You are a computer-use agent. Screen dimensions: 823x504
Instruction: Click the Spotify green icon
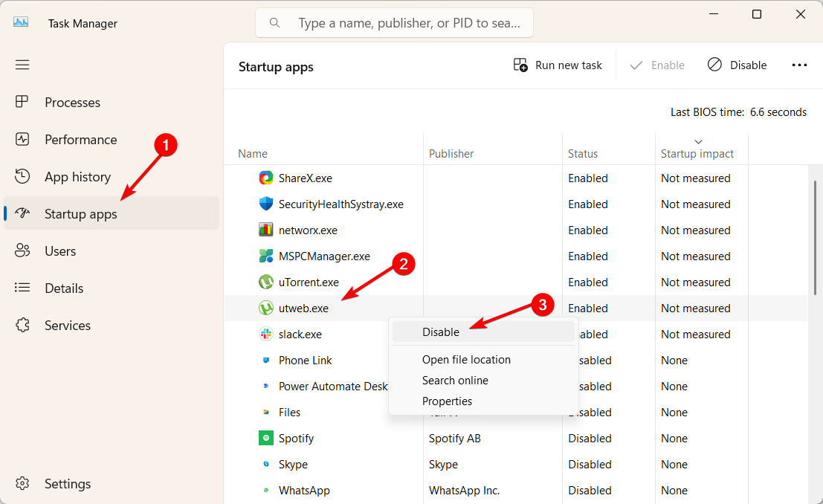(266, 438)
